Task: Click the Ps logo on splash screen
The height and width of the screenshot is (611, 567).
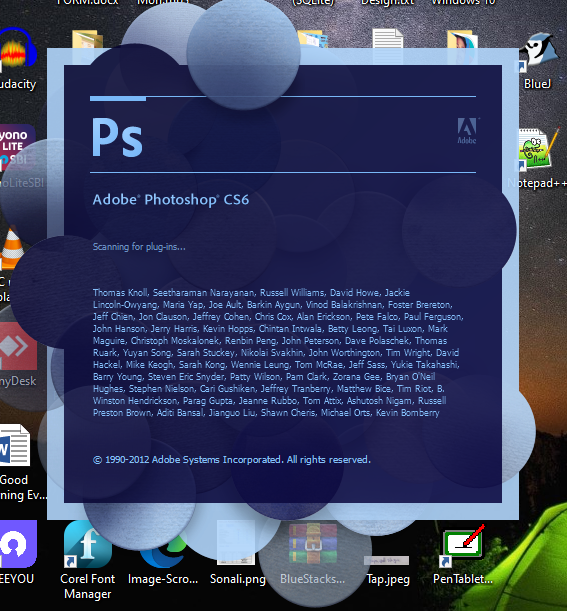Action: 117,137
